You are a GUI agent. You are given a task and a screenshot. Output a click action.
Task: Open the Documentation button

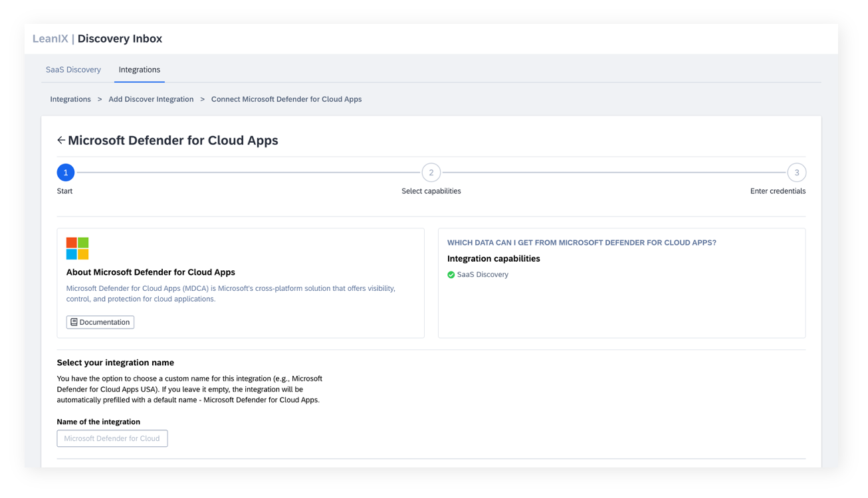click(100, 322)
